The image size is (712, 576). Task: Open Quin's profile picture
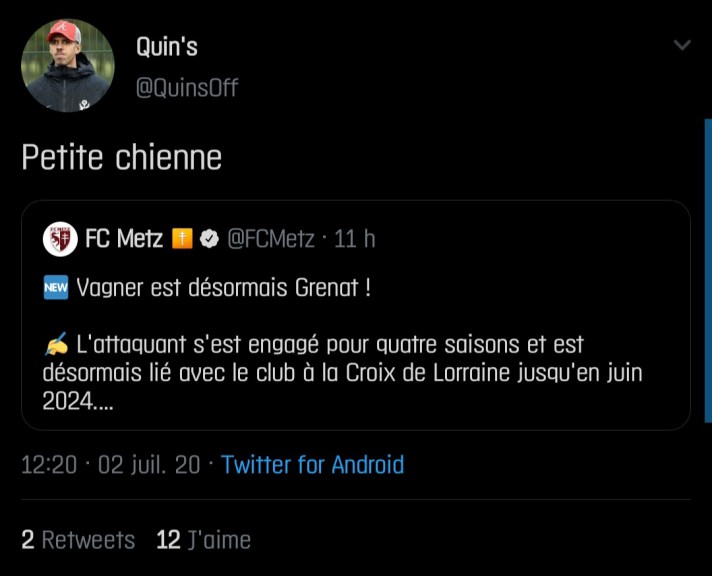click(68, 66)
